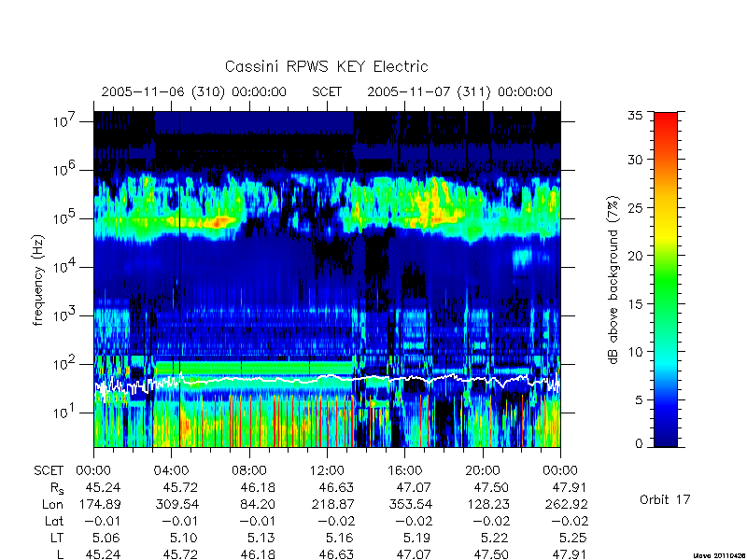747x560 pixels.
Task: Click the 08:00 time tick label
Action: pos(249,470)
